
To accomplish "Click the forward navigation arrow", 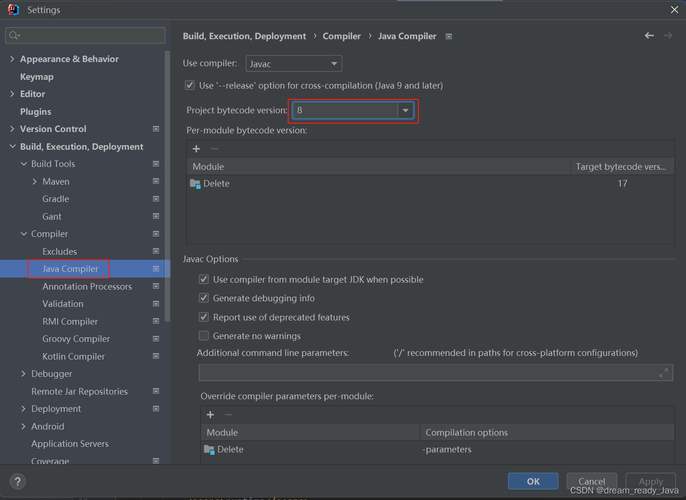I will [669, 36].
